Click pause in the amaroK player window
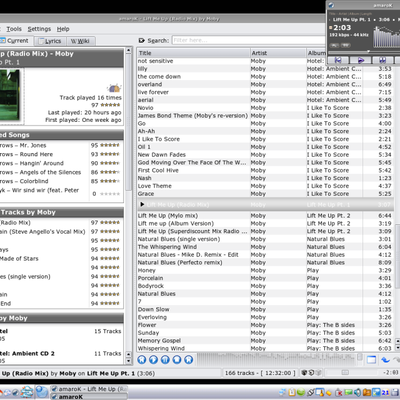 tap(383, 60)
